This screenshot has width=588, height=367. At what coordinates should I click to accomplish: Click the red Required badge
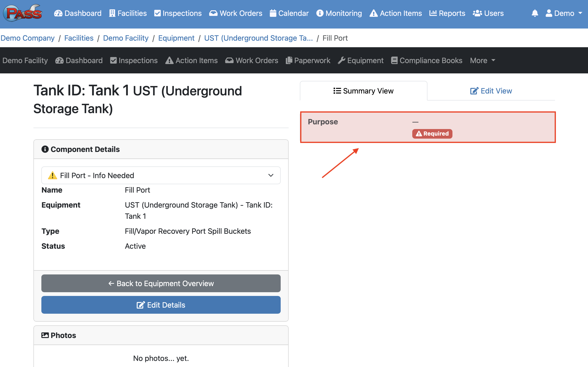coord(432,134)
